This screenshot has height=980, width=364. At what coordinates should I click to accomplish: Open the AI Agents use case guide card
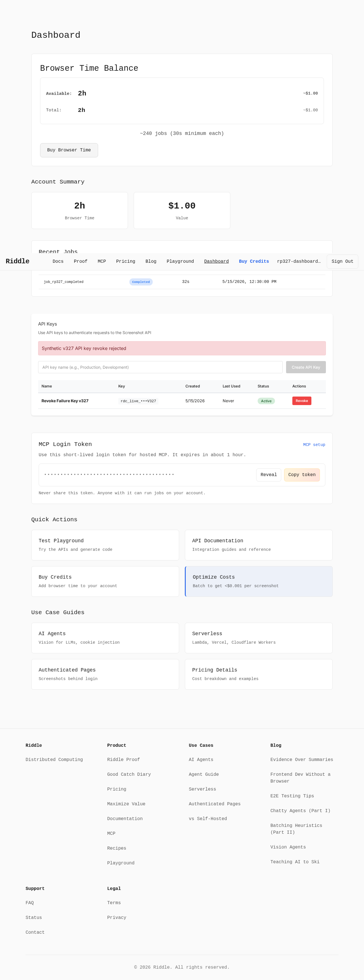pos(105,638)
